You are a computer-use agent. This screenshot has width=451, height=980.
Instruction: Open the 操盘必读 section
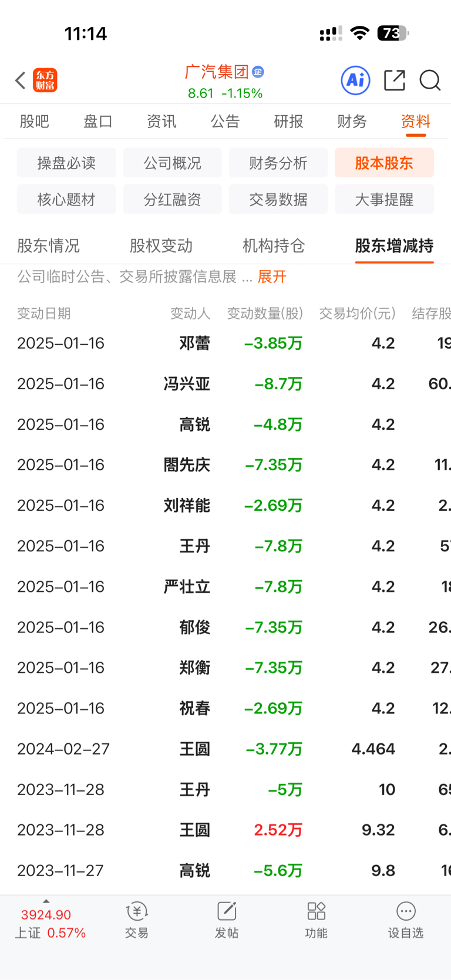point(66,163)
